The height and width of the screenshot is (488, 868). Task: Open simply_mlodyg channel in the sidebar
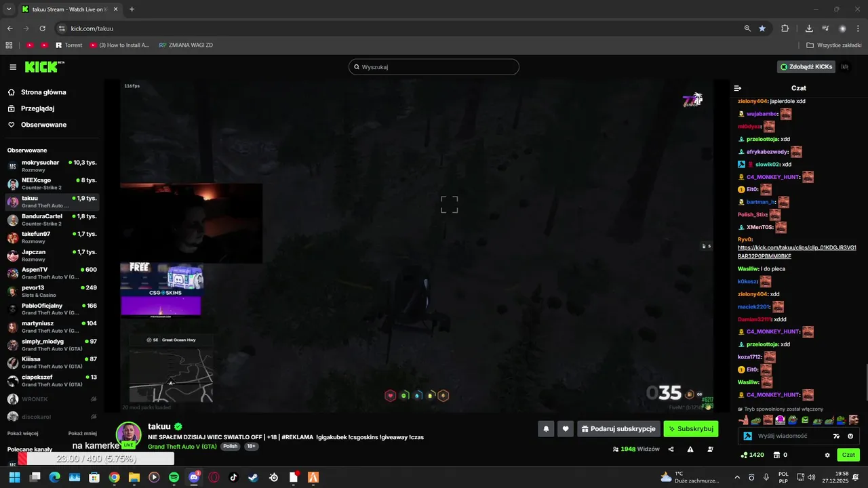pos(52,345)
